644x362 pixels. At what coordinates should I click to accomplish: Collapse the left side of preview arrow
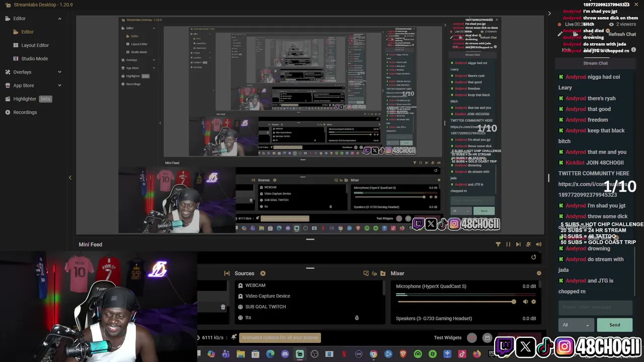(70, 177)
